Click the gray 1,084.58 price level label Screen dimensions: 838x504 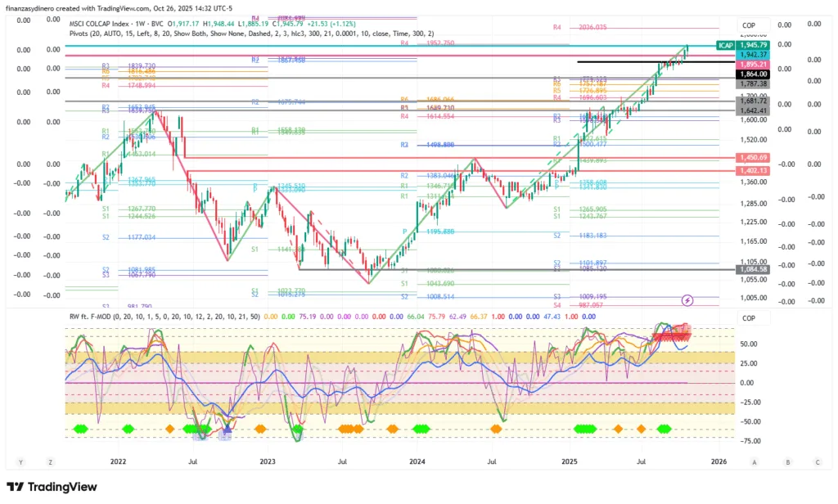(x=752, y=269)
